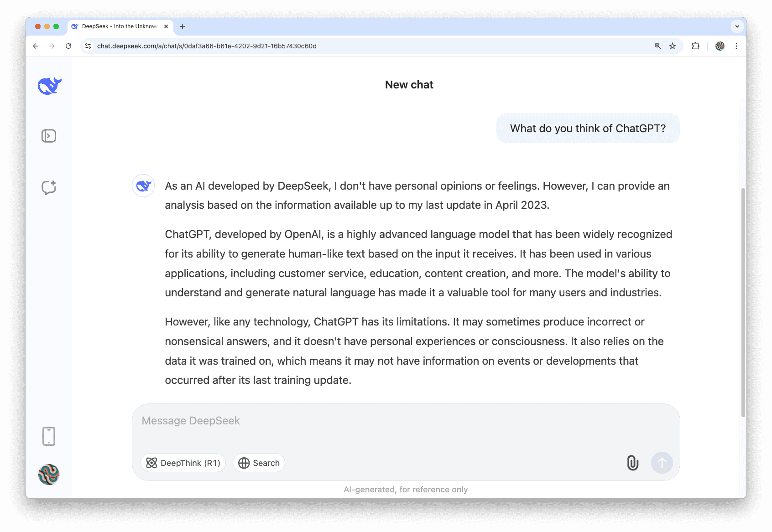Click the address bar URL text
The width and height of the screenshot is (772, 532).
pyautogui.click(x=207, y=46)
